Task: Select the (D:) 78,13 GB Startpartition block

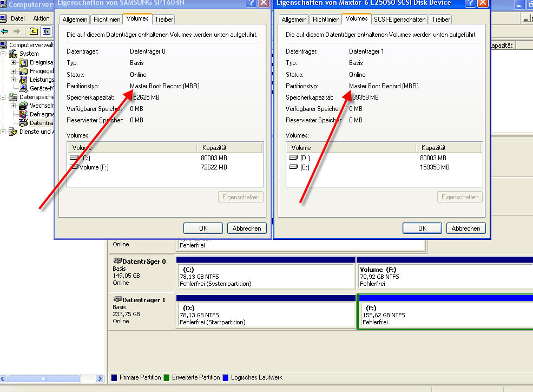Action: [266, 312]
